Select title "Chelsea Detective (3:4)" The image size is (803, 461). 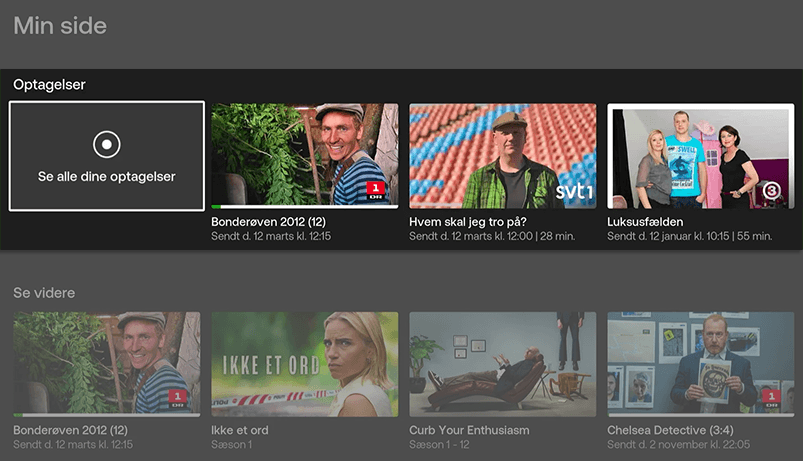[670, 430]
